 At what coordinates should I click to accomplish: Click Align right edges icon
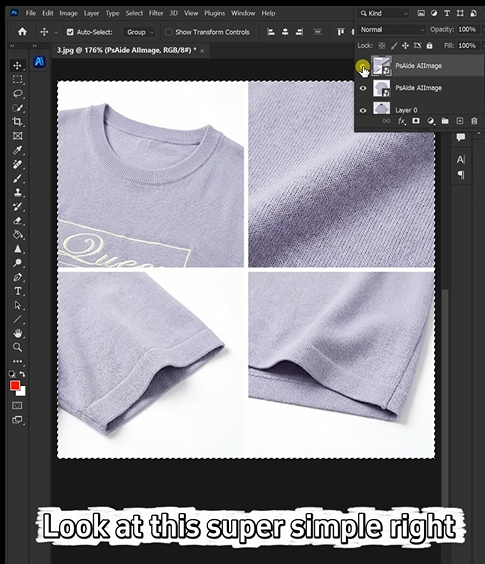tap(299, 32)
